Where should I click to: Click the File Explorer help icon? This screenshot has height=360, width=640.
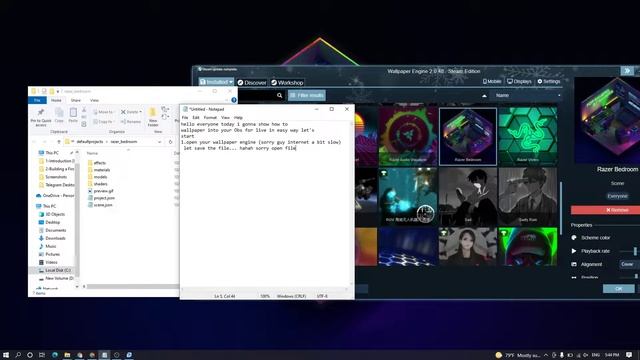click(234, 100)
